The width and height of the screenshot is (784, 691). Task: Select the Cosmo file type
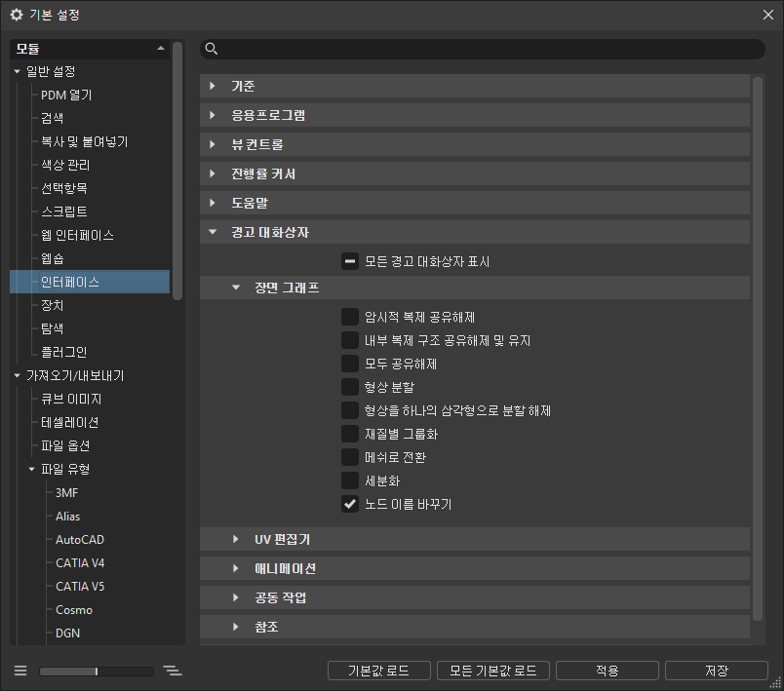74,609
